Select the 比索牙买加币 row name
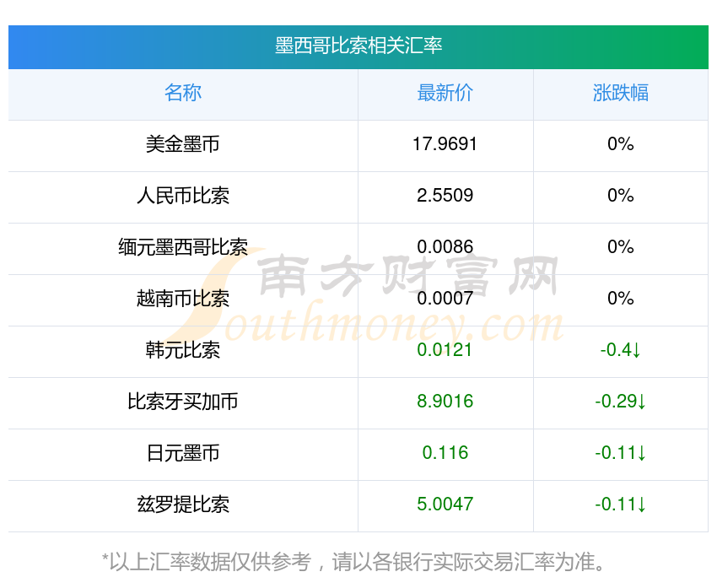Viewport: 717px width, 588px height. tap(183, 402)
